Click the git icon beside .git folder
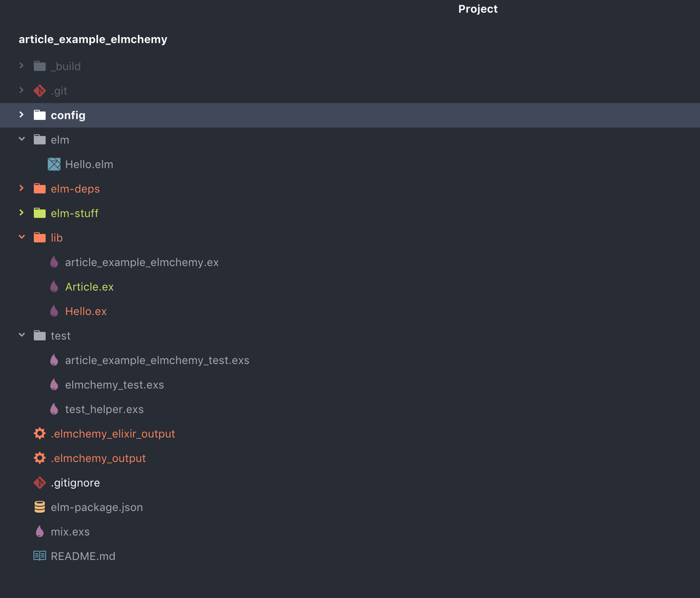The height and width of the screenshot is (598, 700). [x=40, y=91]
